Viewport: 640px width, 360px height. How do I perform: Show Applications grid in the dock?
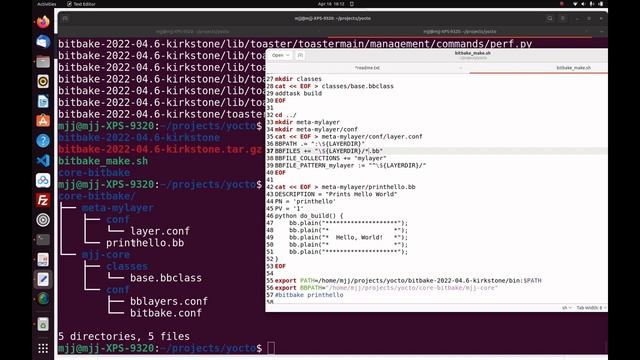tap(43, 348)
